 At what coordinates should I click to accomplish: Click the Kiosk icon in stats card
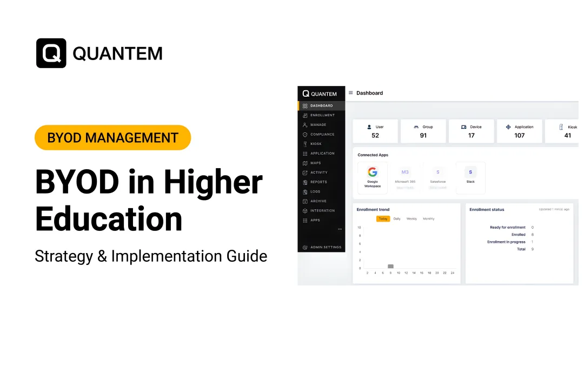pyautogui.click(x=561, y=127)
